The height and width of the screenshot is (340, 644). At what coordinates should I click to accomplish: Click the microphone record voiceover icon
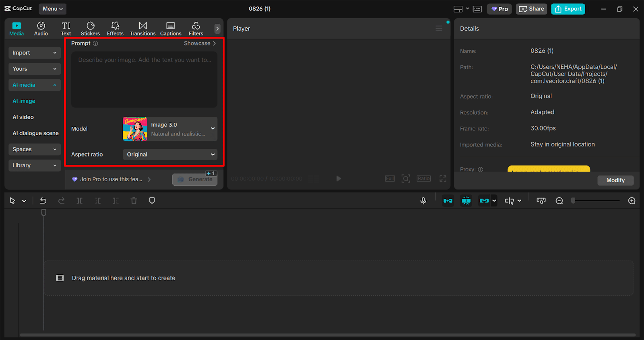click(423, 201)
